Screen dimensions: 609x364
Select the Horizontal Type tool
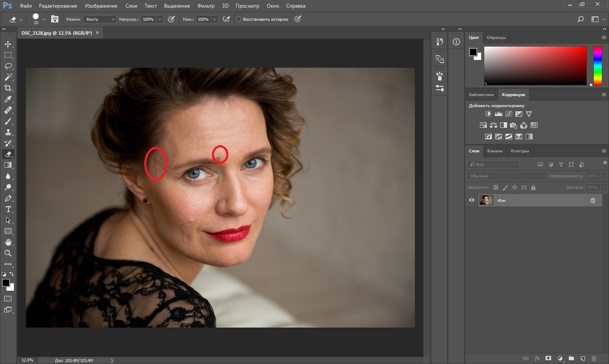[8, 209]
